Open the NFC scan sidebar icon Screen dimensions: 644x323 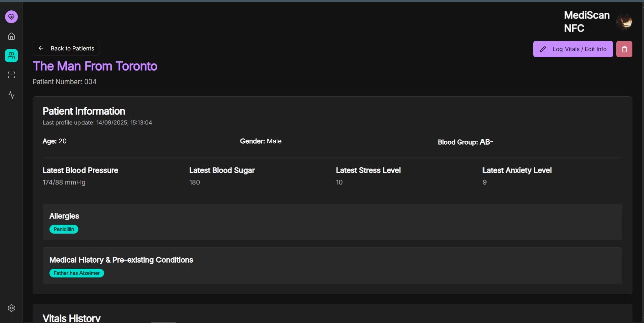[11, 75]
